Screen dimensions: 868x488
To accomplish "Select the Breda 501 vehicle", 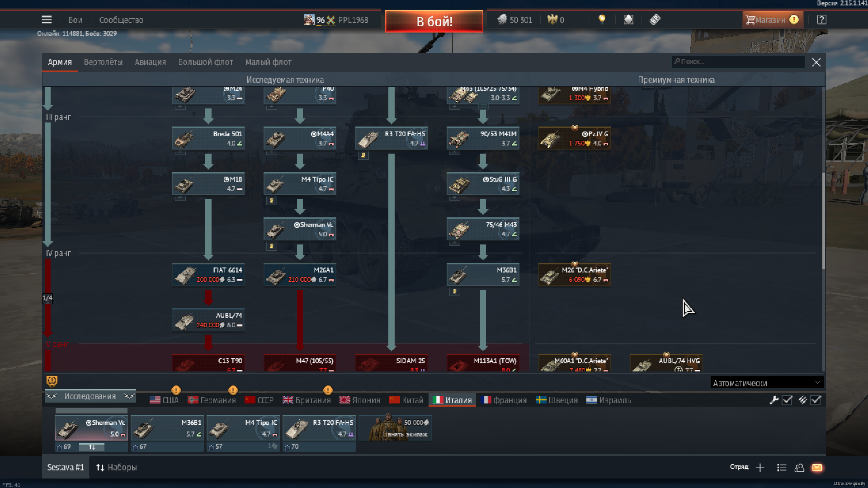I will coord(208,138).
